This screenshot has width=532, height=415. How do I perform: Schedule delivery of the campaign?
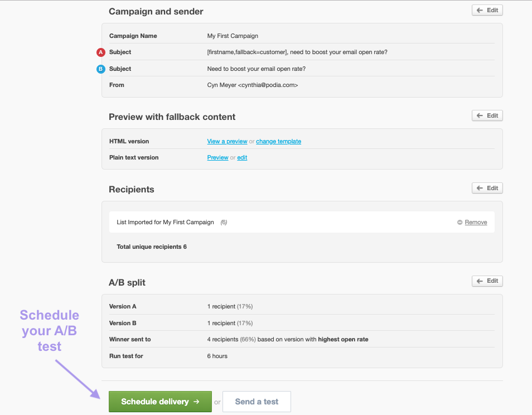160,402
